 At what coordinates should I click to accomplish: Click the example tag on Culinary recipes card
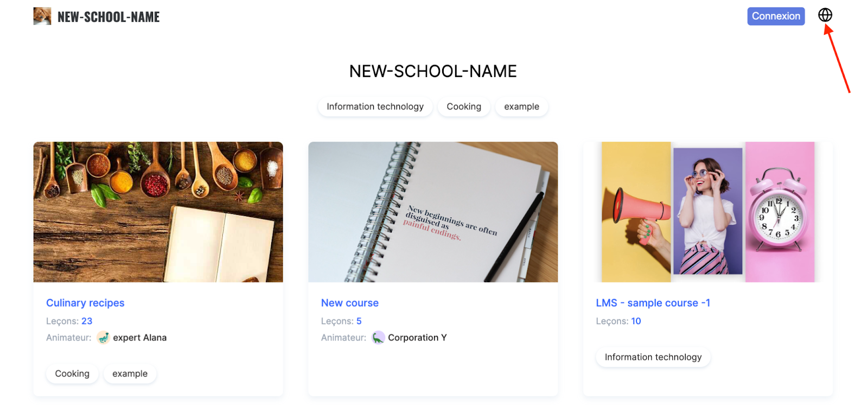point(130,373)
